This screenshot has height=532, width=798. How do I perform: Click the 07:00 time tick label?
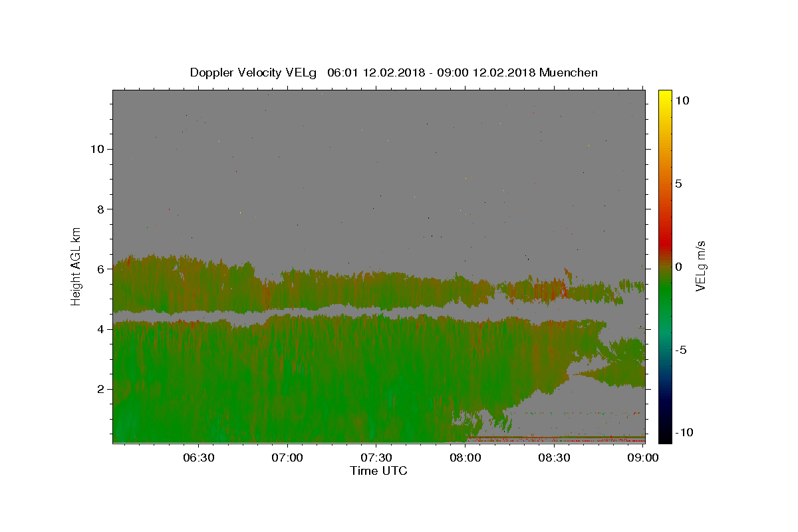click(287, 458)
